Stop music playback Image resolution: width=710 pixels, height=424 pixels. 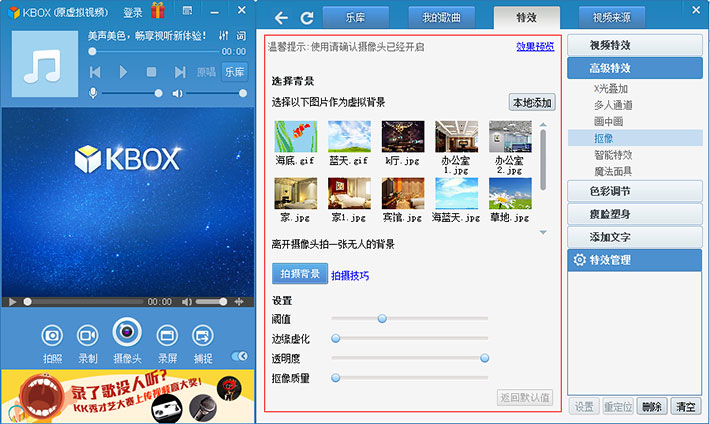click(152, 72)
